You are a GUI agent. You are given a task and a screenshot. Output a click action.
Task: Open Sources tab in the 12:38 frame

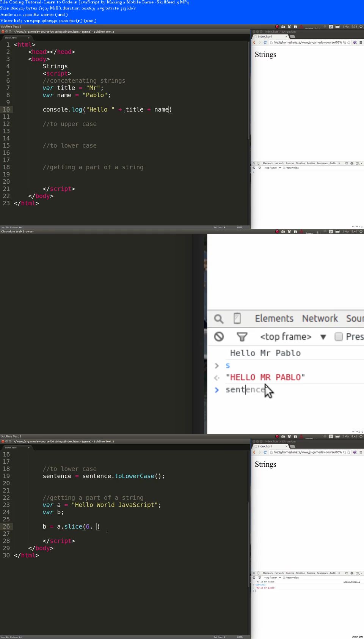(x=290, y=164)
